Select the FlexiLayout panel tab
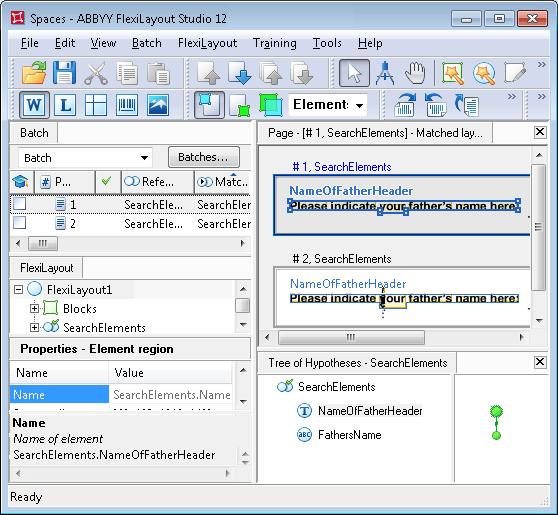558x515 pixels. (x=46, y=268)
